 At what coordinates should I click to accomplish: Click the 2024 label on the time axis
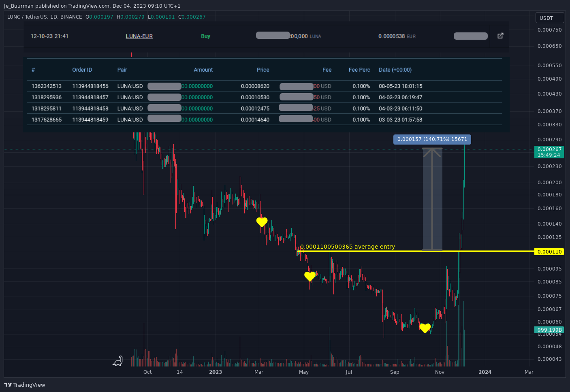pos(485,372)
